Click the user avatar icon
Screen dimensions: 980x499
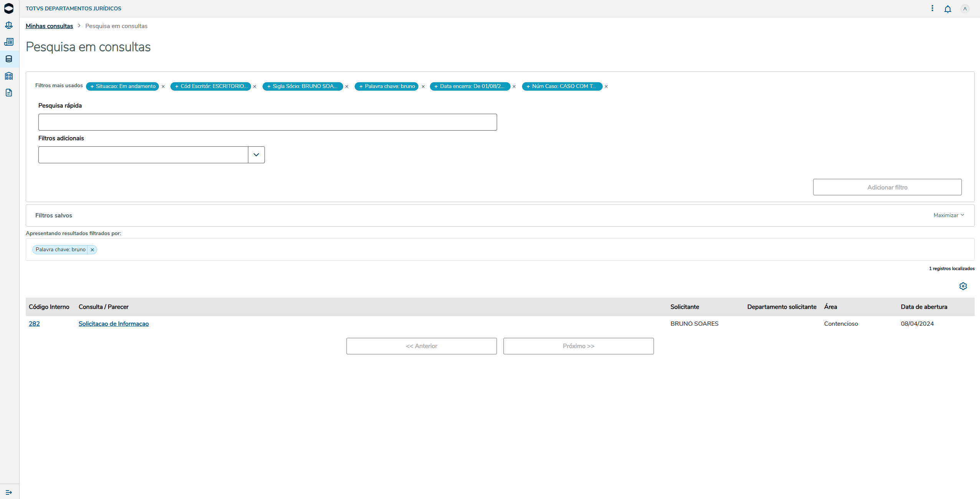click(x=965, y=9)
